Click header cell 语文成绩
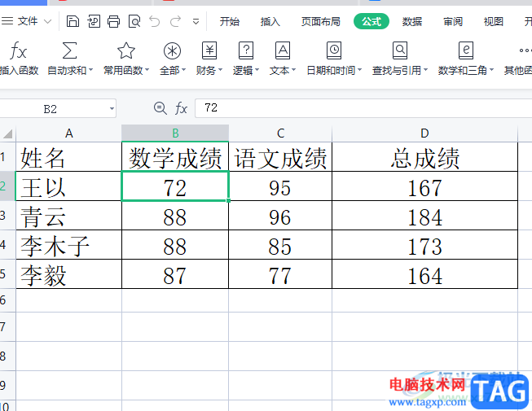Image resolution: width=532 pixels, height=411 pixels. tap(280, 157)
